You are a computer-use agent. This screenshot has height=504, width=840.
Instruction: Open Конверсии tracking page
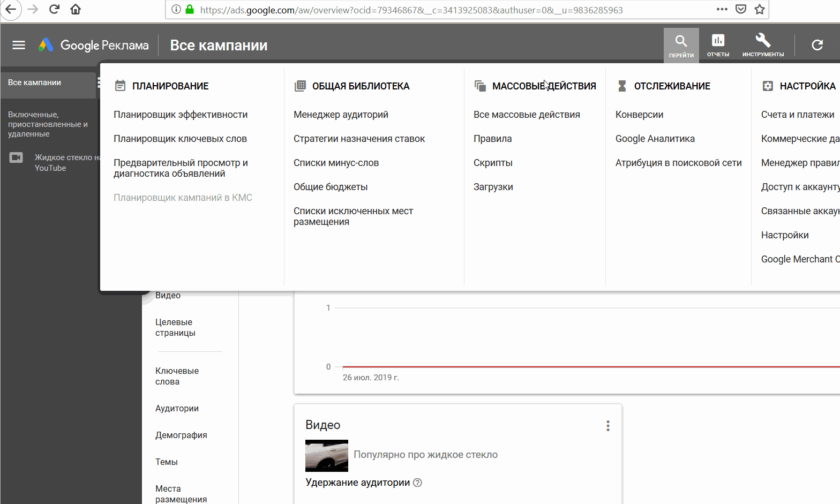point(639,115)
